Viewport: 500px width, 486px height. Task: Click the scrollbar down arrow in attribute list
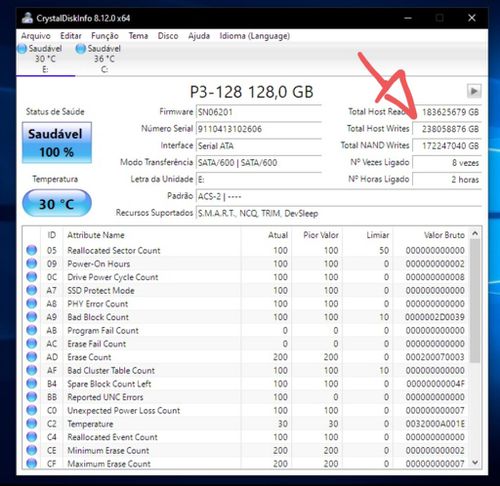tap(475, 463)
